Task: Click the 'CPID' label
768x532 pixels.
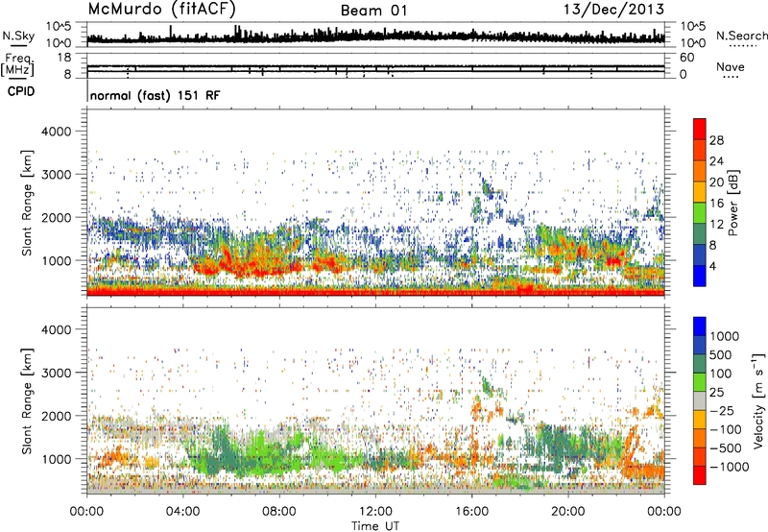Action: [x=21, y=91]
